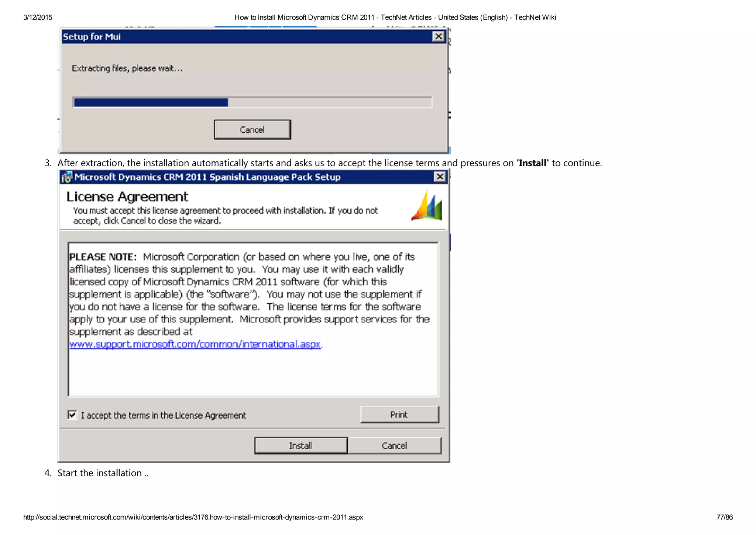Open the support.microsoft.com international link
This screenshot has height=535, width=756.
195,344
